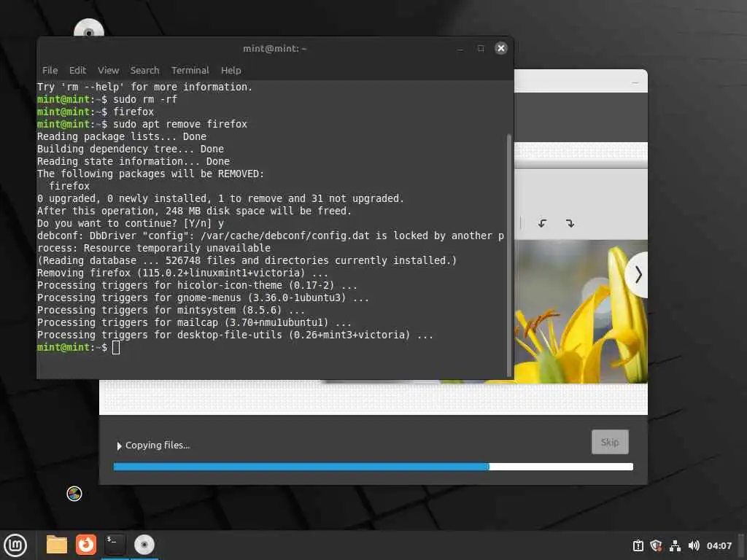Click the 'Do you want to continue?' line
The image size is (747, 560).
[x=131, y=223]
